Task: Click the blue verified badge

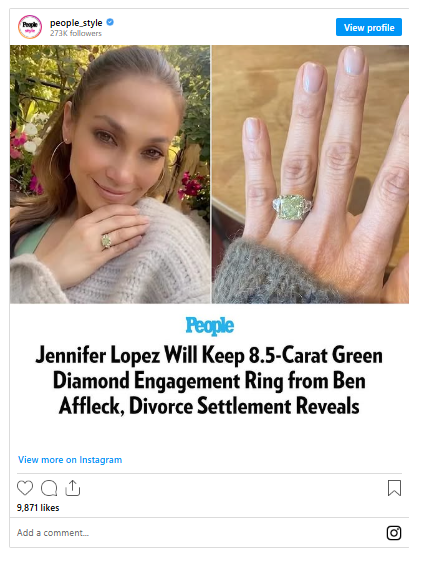Action: pos(110,22)
